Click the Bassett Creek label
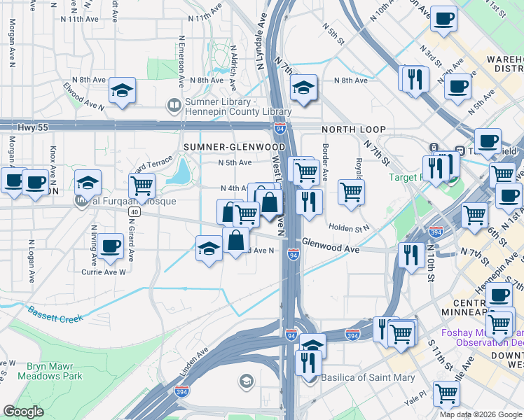This screenshot has width=524, height=420. [x=55, y=315]
